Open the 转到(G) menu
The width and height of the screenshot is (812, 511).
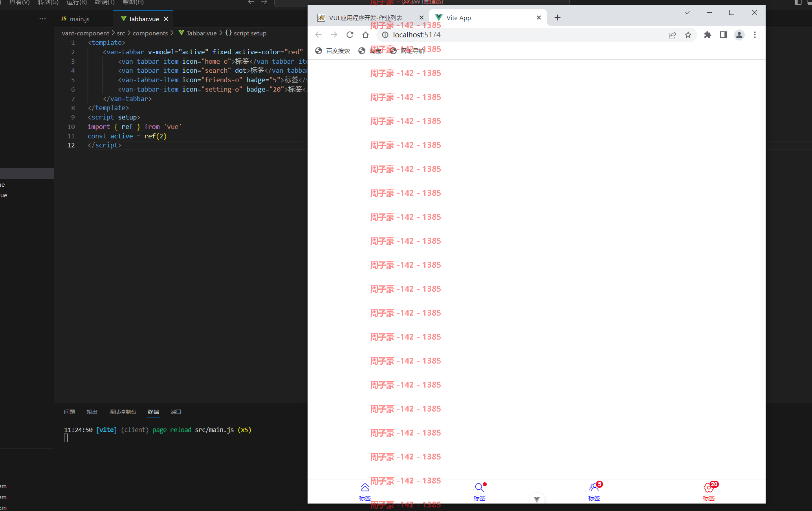click(48, 2)
